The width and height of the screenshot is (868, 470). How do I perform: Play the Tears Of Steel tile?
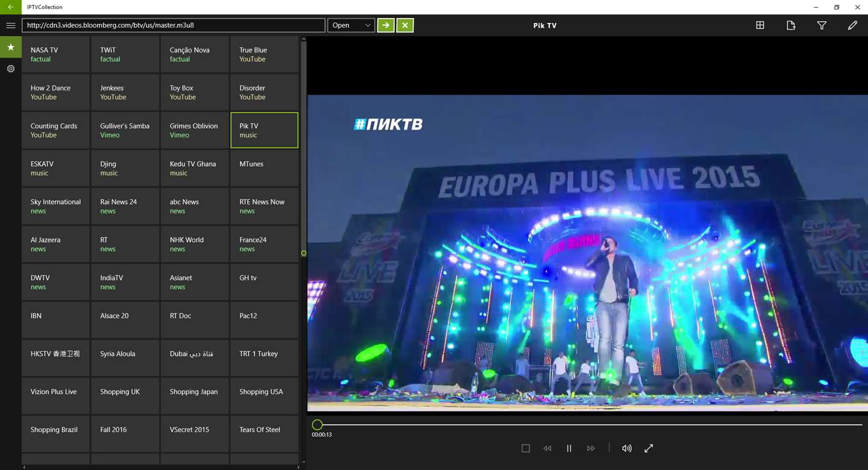click(265, 434)
